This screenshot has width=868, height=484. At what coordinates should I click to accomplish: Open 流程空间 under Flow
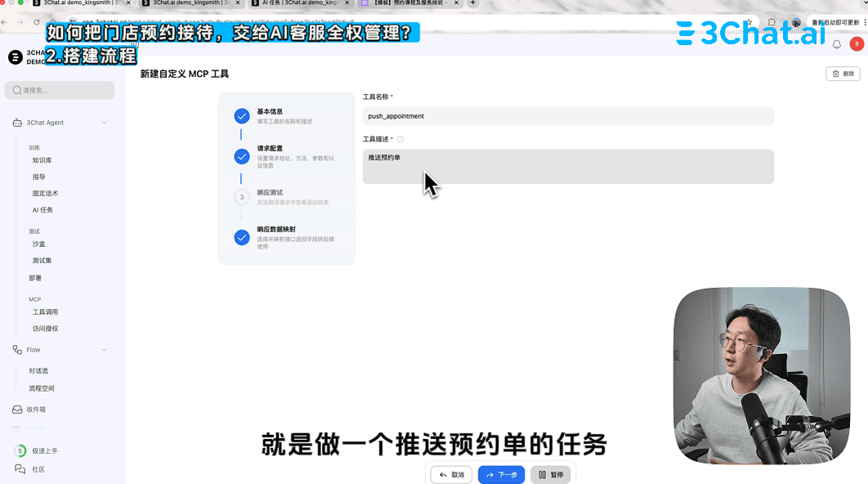(x=42, y=388)
